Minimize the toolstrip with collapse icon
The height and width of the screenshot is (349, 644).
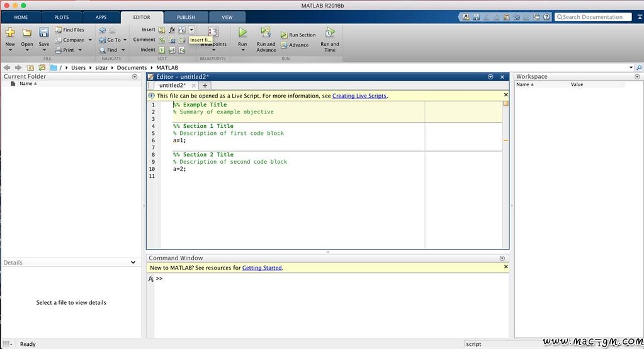coord(640,17)
